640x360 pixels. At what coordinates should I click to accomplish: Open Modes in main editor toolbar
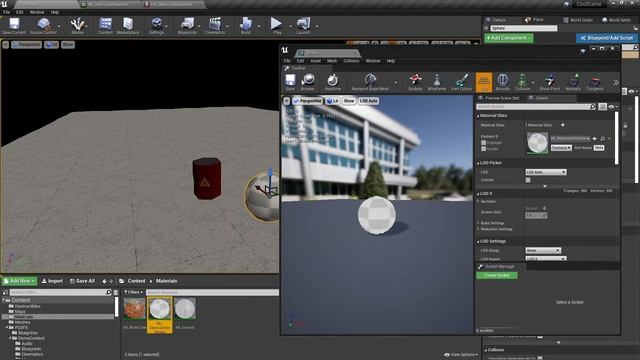point(77,26)
